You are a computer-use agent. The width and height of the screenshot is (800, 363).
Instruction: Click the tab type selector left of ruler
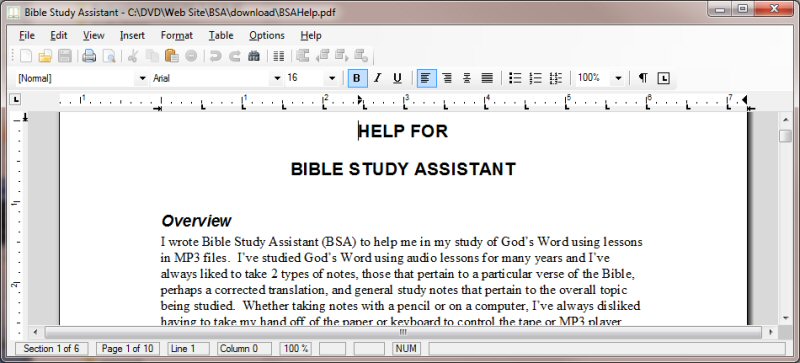tap(16, 99)
